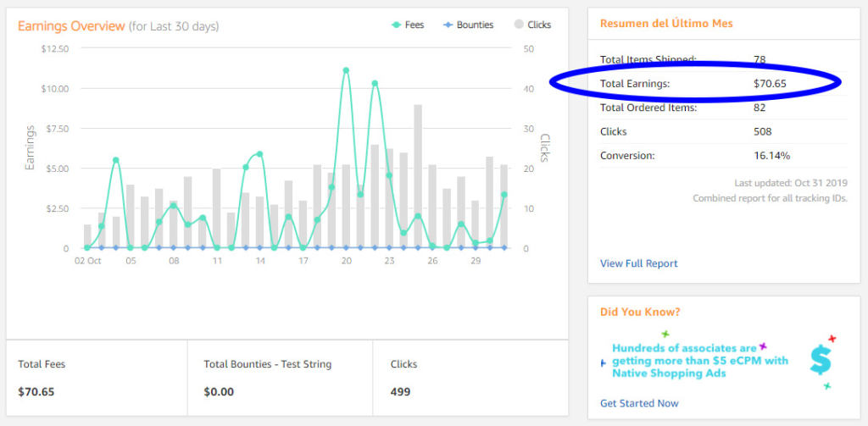Click the tallest gray Clicks bar near 25 Oct
This screenshot has width=868, height=426.
pos(418,176)
